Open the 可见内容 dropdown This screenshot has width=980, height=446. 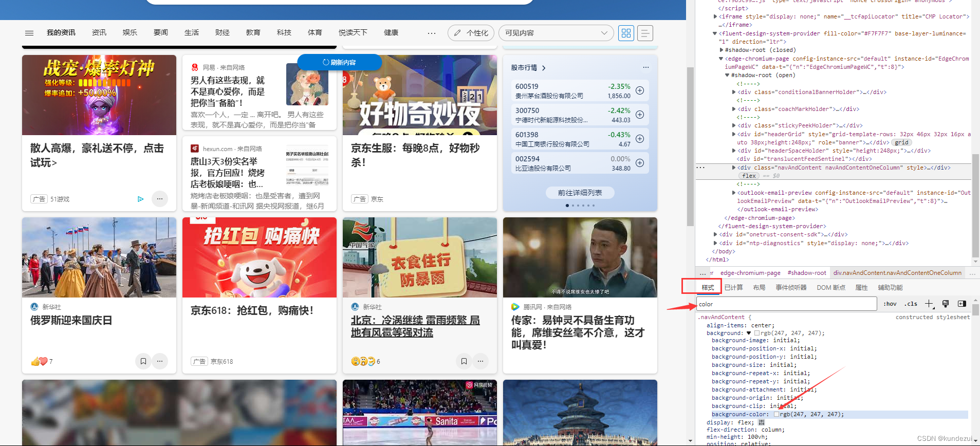[x=556, y=33]
